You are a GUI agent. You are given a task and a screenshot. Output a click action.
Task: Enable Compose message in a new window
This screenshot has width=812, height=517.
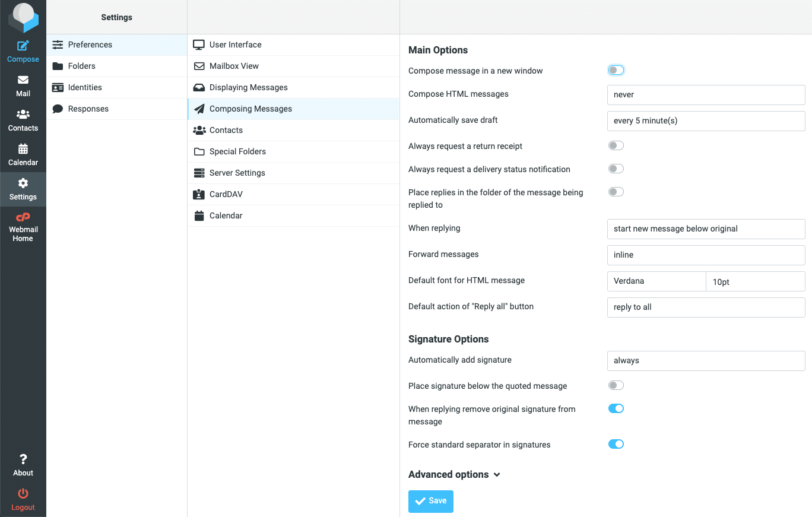tap(616, 69)
